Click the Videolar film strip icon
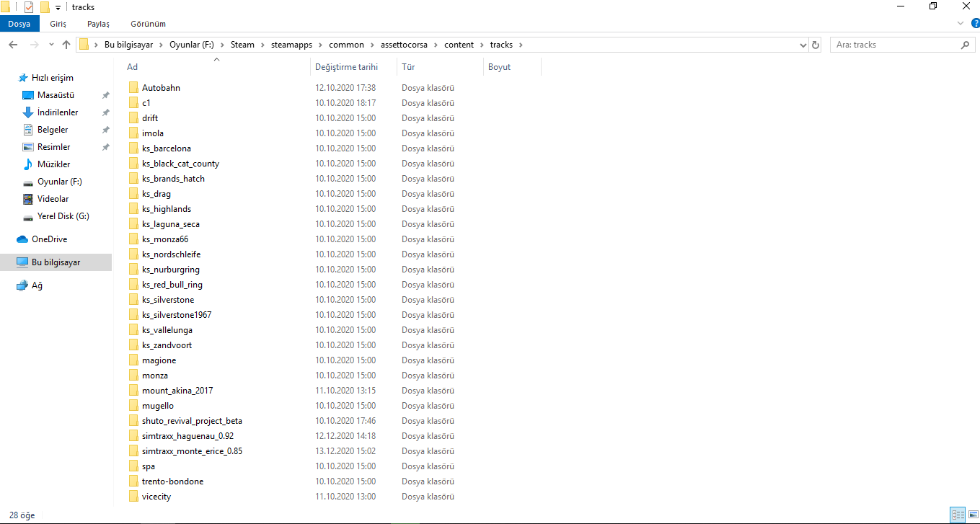This screenshot has width=980, height=524. click(28, 199)
